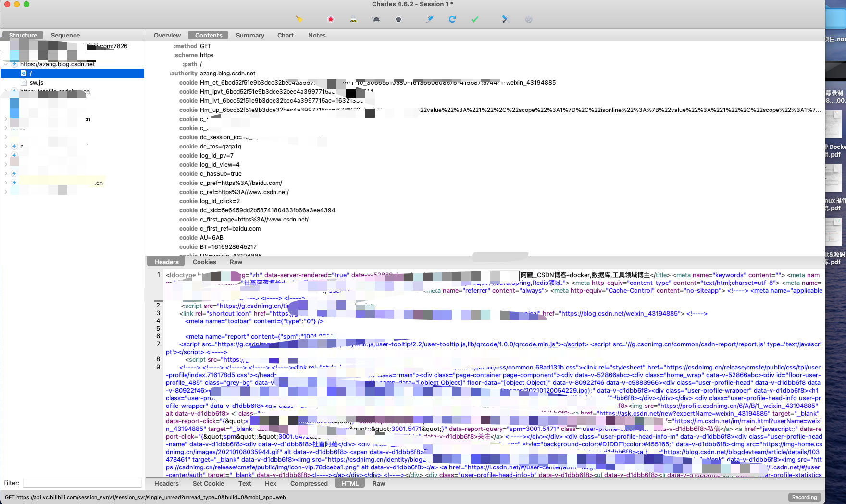The width and height of the screenshot is (846, 504).
Task: Select request Raw tab in middle bar
Action: (236, 262)
